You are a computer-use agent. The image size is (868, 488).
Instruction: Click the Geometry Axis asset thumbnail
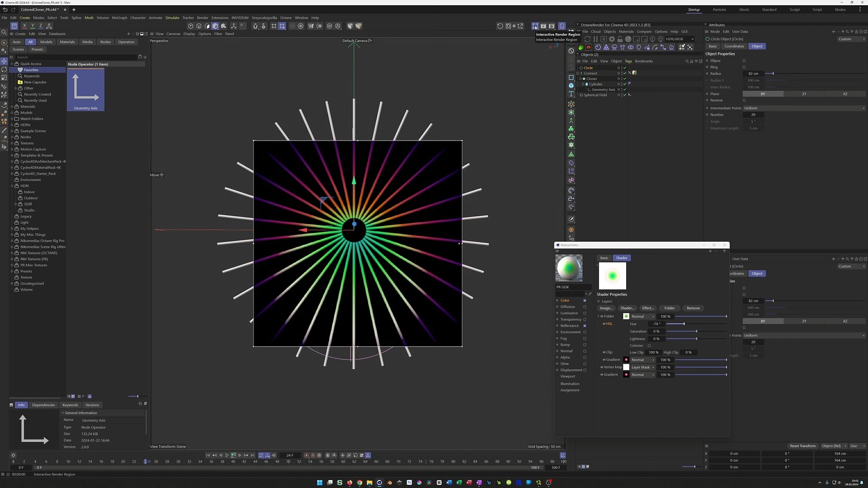pyautogui.click(x=86, y=90)
